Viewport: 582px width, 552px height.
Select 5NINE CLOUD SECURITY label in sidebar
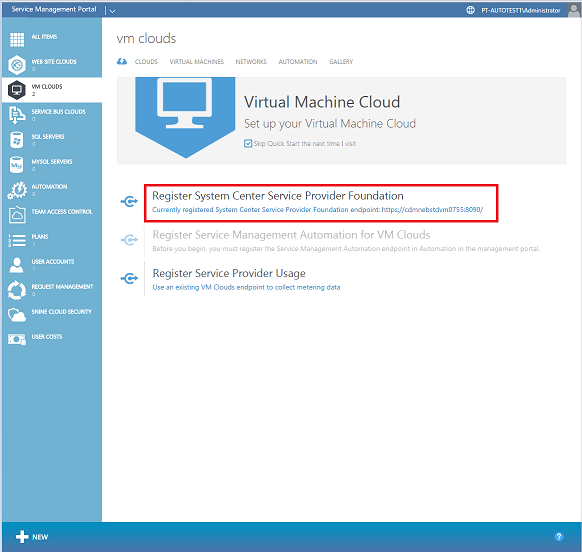61,311
